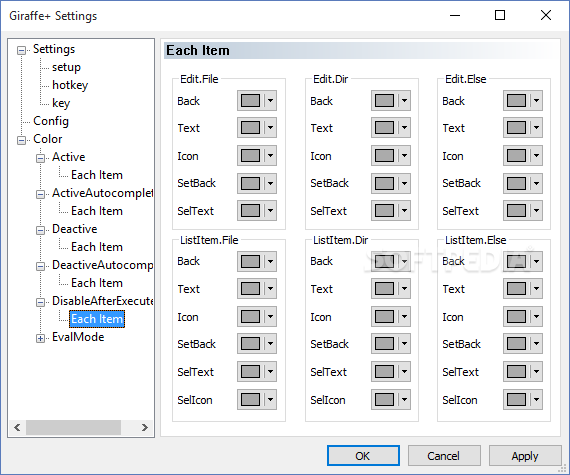Open Edit.Dir SetBack color dropdown arrow
The height and width of the screenshot is (475, 570).
[404, 183]
